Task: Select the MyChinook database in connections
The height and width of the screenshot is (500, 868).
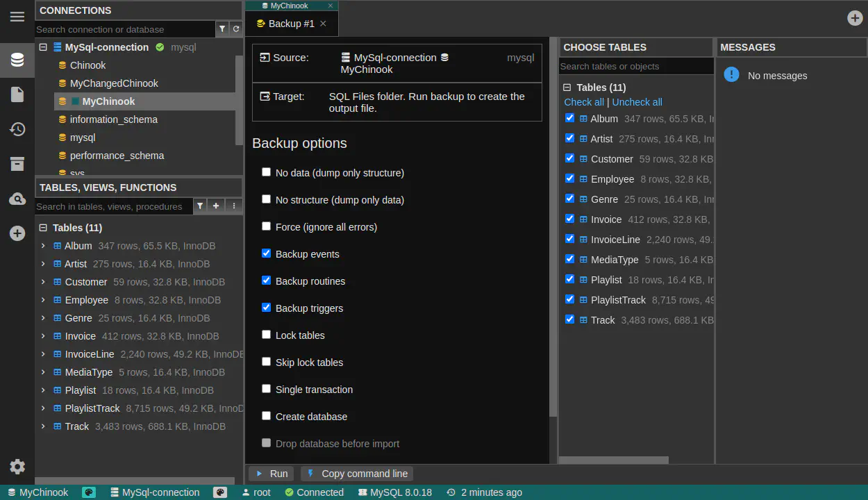Action: click(108, 101)
